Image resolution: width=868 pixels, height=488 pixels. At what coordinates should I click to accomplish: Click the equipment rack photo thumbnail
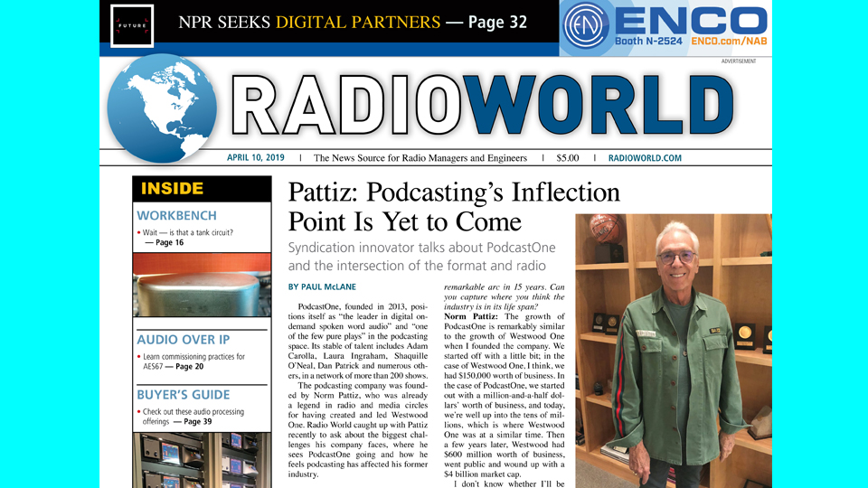click(202, 460)
